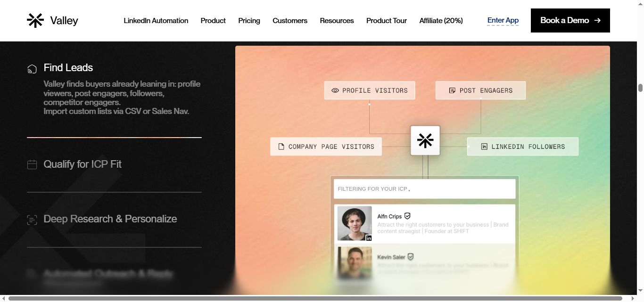Start the Product Tour
Screen dimensions: 644x302
pyautogui.click(x=387, y=21)
